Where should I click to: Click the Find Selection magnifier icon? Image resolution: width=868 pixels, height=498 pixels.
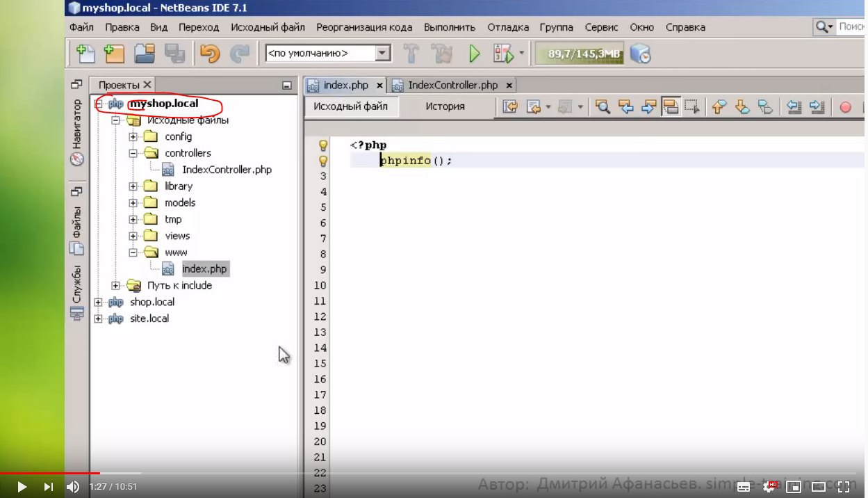coord(603,106)
